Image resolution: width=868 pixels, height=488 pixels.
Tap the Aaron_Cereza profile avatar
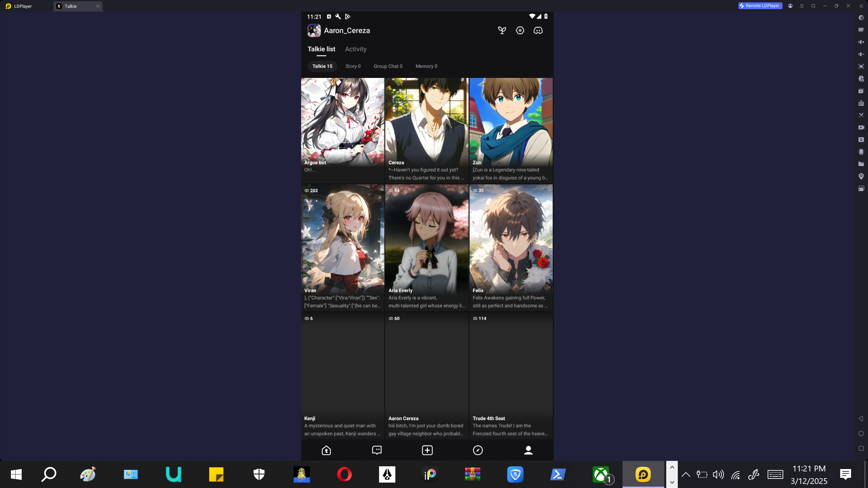tap(314, 30)
